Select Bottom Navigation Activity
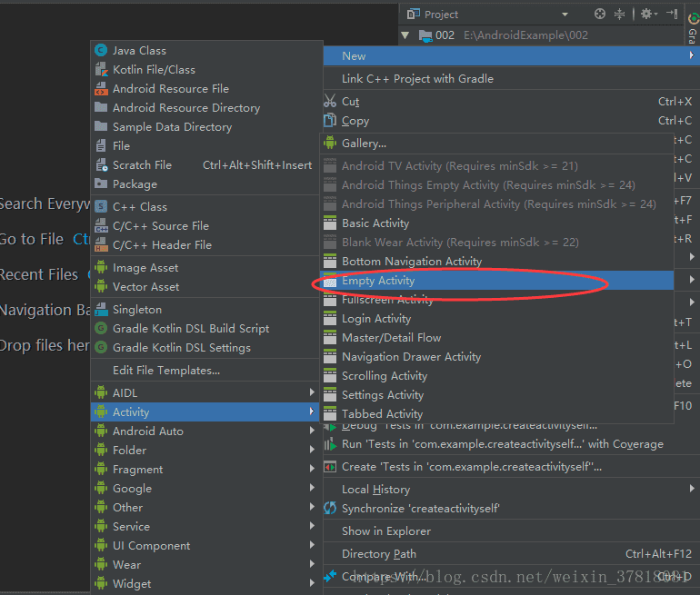The width and height of the screenshot is (700, 595). pos(497,262)
